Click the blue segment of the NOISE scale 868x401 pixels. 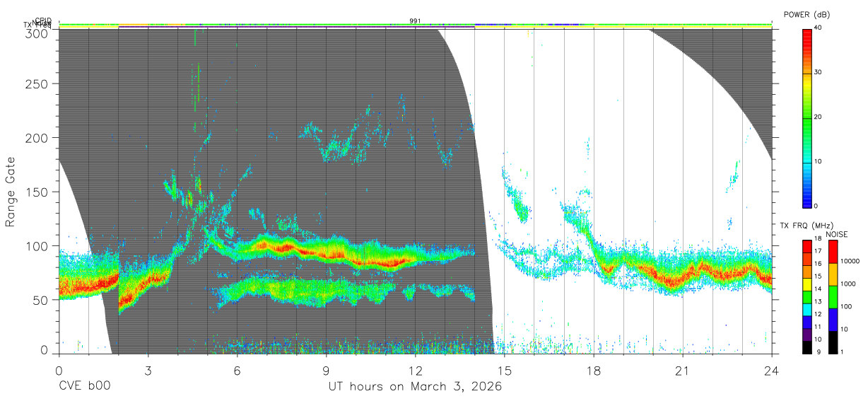[833, 319]
